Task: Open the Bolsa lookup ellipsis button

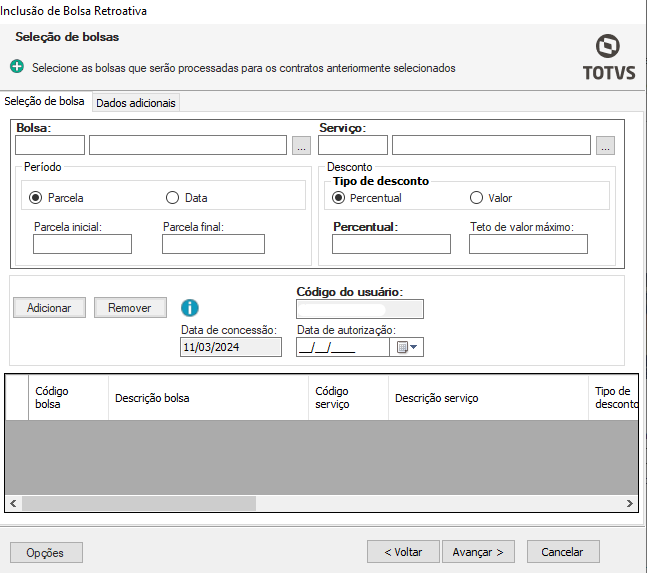Action: [301, 146]
